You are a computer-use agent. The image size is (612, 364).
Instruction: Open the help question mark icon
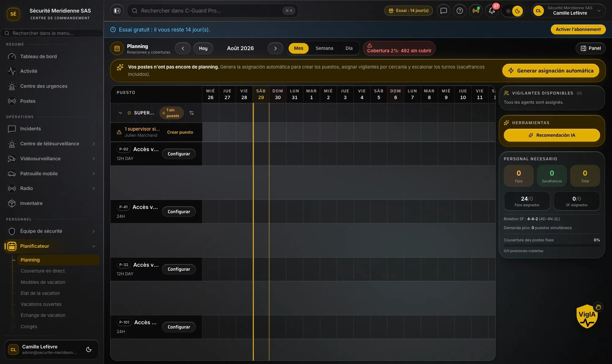coord(460,11)
